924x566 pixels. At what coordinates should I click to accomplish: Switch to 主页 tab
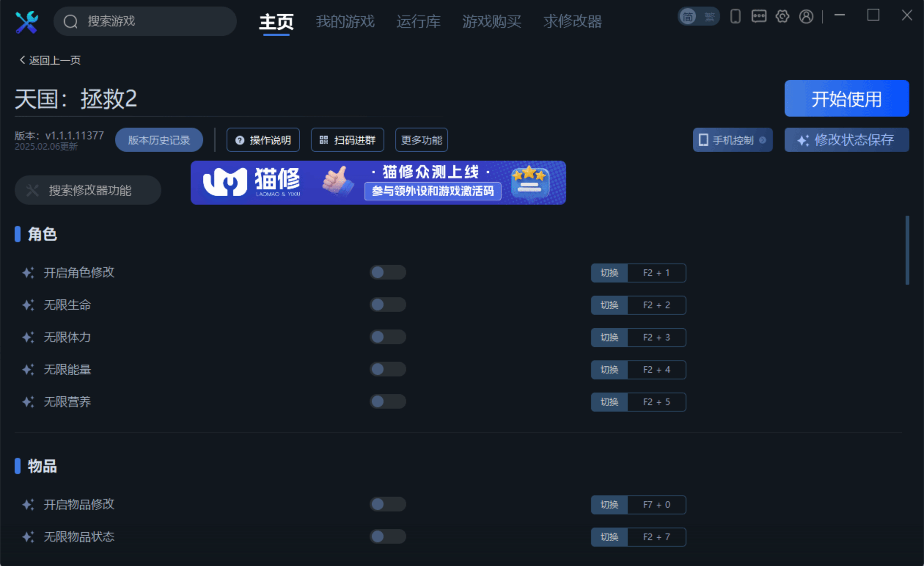pos(276,22)
